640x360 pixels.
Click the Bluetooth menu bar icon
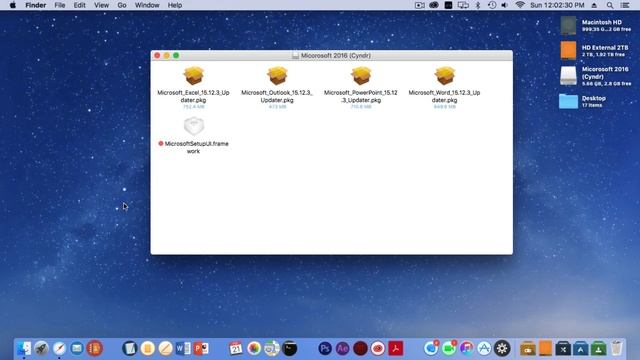pyautogui.click(x=478, y=5)
